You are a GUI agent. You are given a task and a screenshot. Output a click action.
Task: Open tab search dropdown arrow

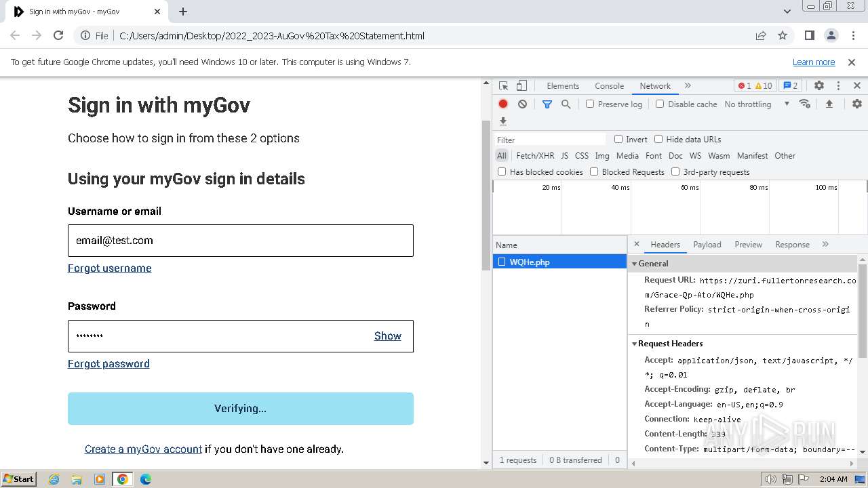click(787, 12)
